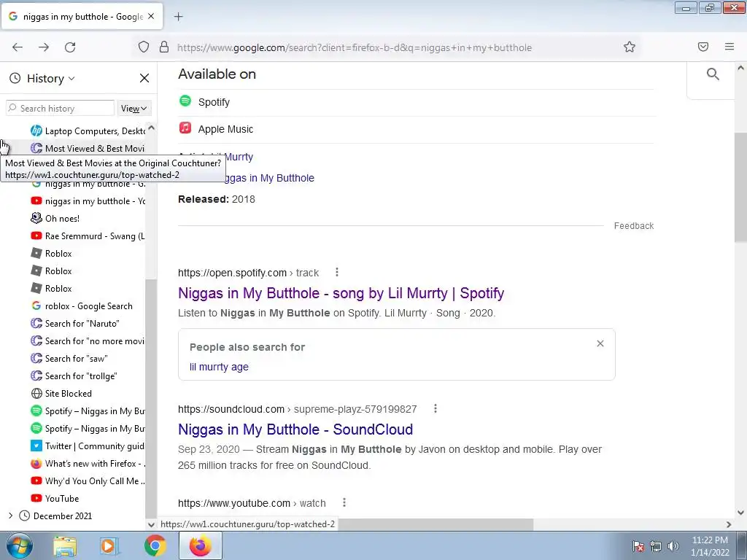Open site security padlock info
This screenshot has height=560, width=747.
[164, 47]
